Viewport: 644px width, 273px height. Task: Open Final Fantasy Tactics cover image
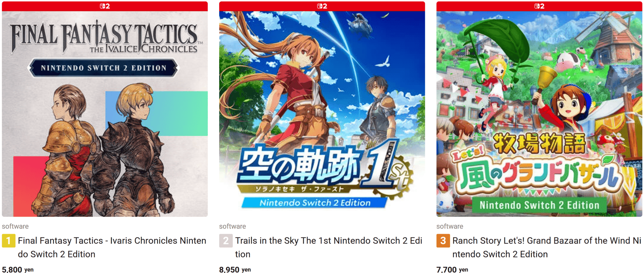(105, 114)
